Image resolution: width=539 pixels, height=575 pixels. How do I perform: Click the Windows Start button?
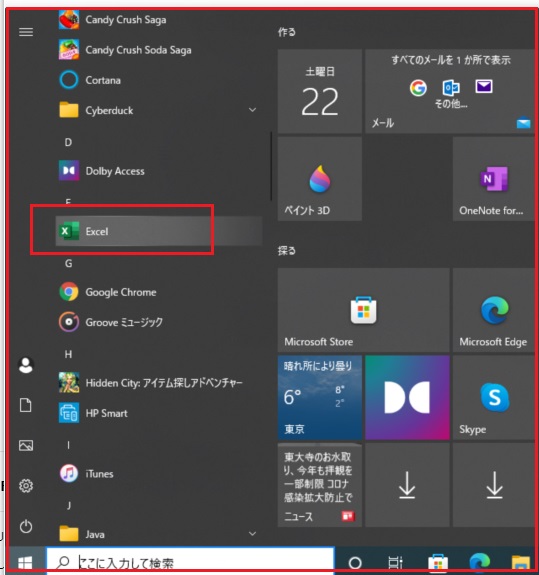(25, 561)
